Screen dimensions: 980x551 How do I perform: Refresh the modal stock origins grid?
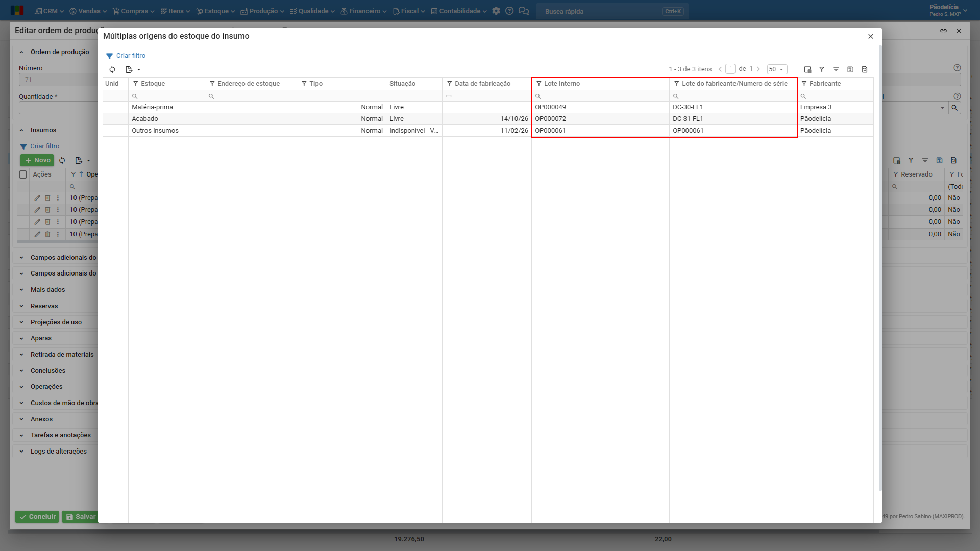point(112,69)
